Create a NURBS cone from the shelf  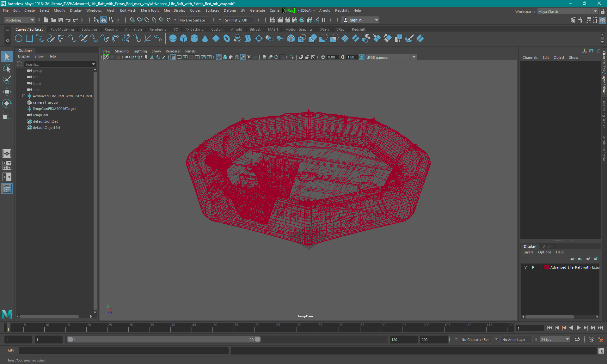point(205,39)
